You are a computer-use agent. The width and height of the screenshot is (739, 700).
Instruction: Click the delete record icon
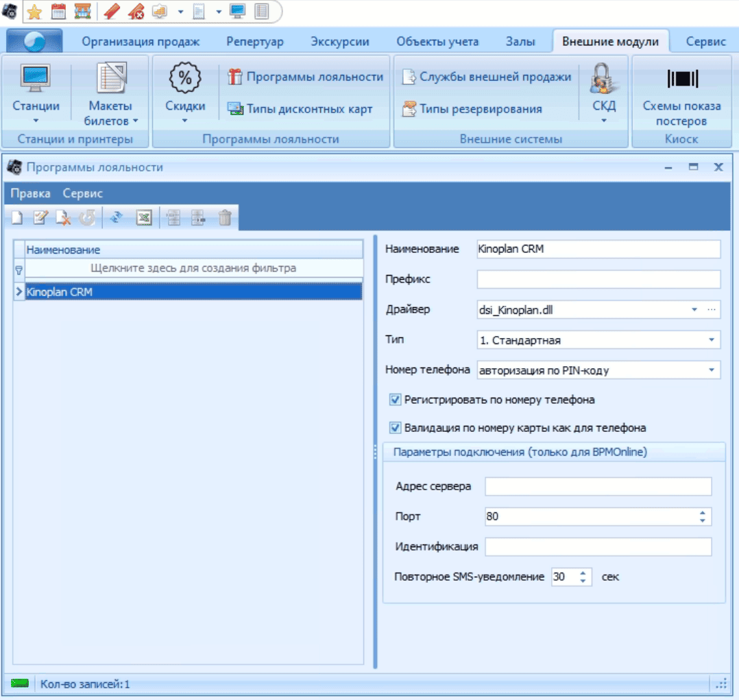point(63,218)
